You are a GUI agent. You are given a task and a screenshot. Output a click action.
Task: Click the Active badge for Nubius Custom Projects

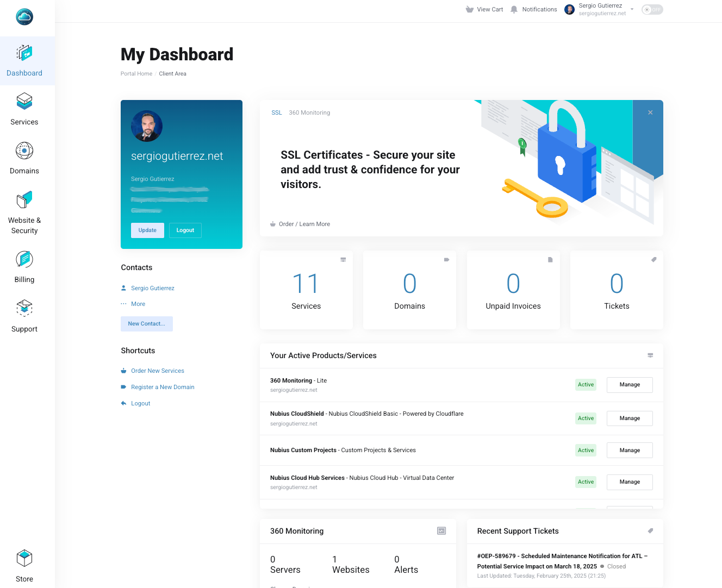[x=586, y=451]
